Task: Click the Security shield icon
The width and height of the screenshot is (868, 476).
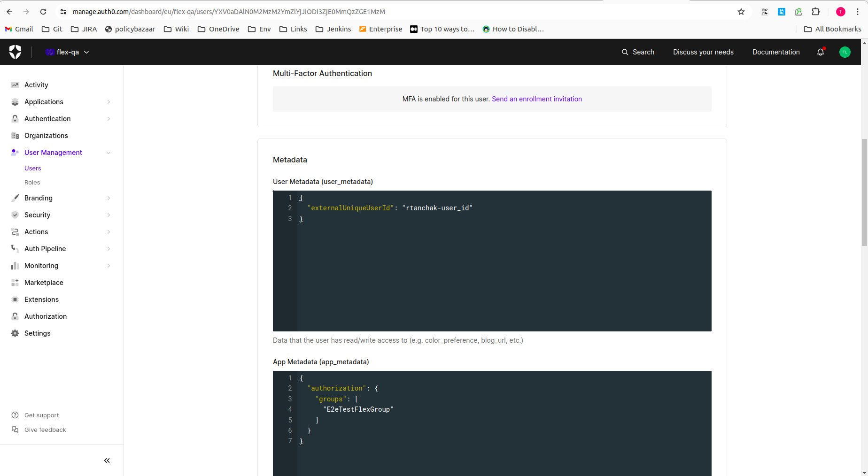Action: point(15,215)
